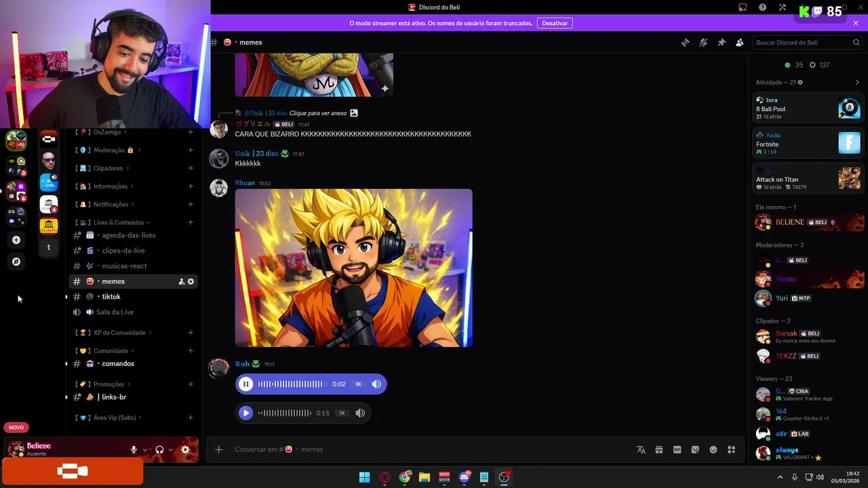
Task: Disable streamer mode with Desativar button
Action: point(555,23)
